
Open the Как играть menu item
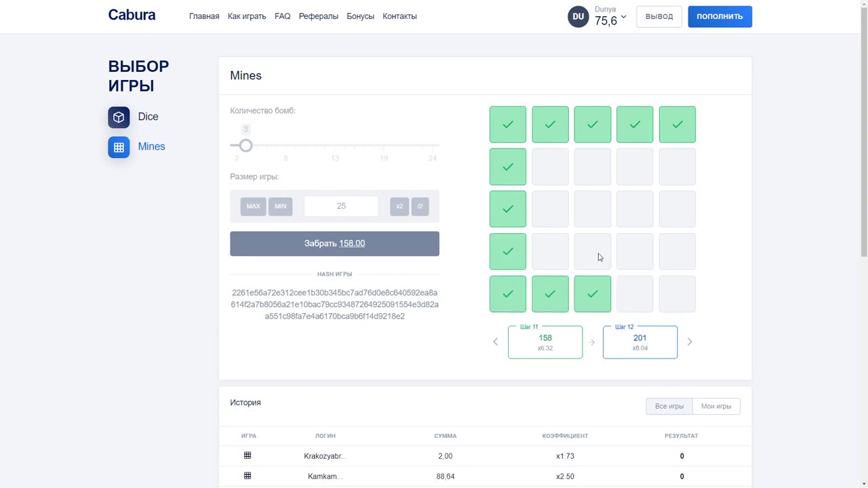tap(247, 16)
